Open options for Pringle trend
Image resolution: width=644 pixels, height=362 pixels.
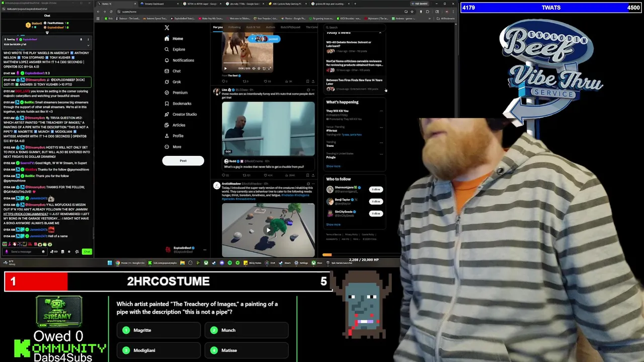(381, 154)
